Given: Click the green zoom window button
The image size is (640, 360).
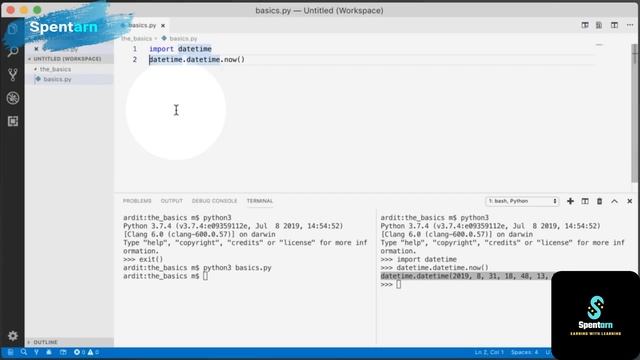Looking at the screenshot, I should coord(37,10).
